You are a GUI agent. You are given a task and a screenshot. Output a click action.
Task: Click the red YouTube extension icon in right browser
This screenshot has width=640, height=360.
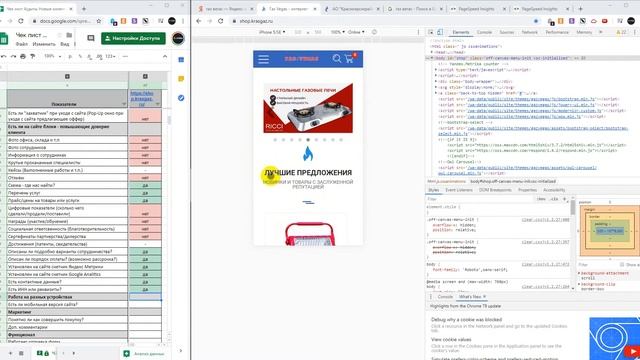tap(604, 21)
